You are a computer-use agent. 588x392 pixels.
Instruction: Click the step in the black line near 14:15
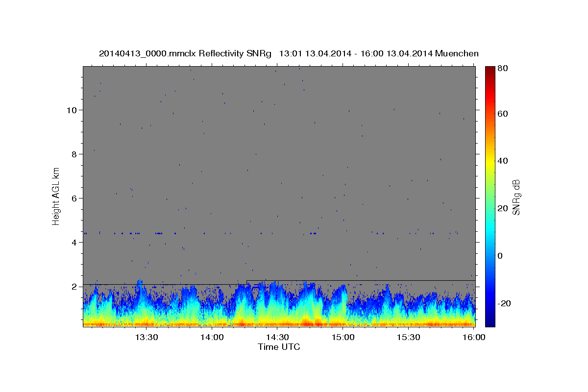[x=246, y=282]
